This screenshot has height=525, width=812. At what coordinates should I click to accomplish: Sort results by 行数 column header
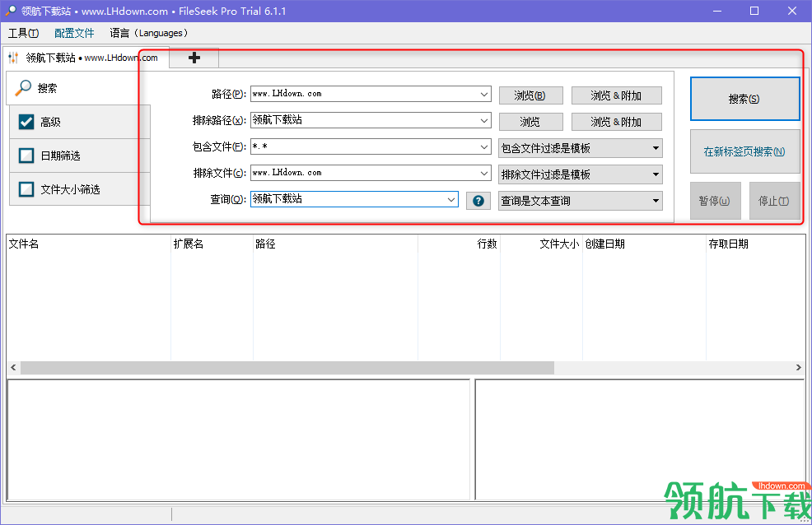(x=459, y=244)
